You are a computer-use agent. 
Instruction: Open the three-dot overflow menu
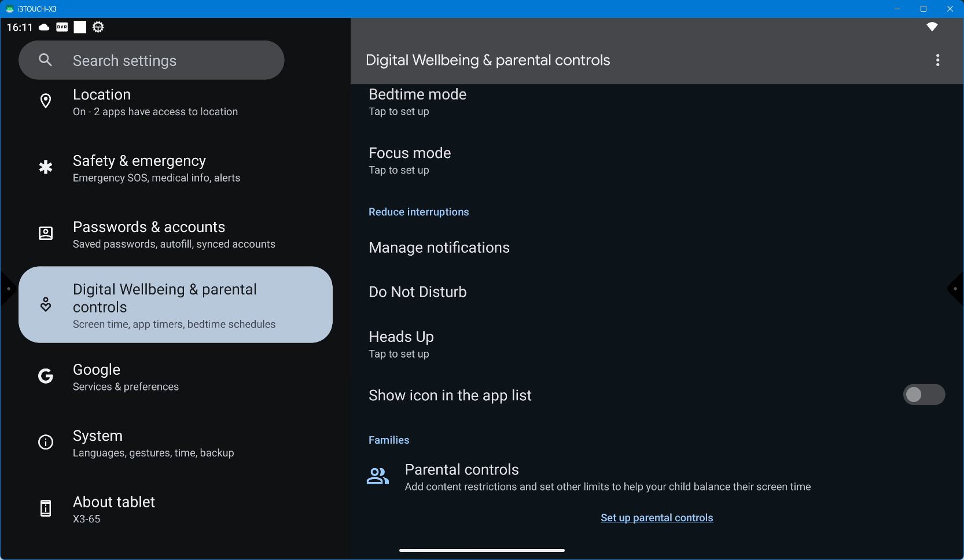pos(937,60)
